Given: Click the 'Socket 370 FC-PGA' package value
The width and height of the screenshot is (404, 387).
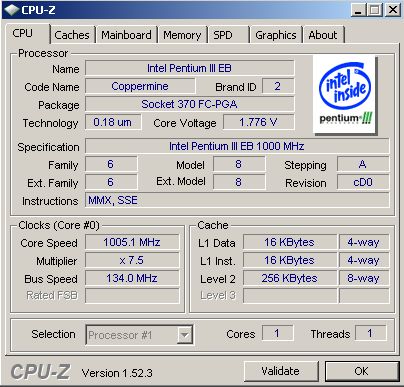Looking at the screenshot, I should (x=189, y=104).
